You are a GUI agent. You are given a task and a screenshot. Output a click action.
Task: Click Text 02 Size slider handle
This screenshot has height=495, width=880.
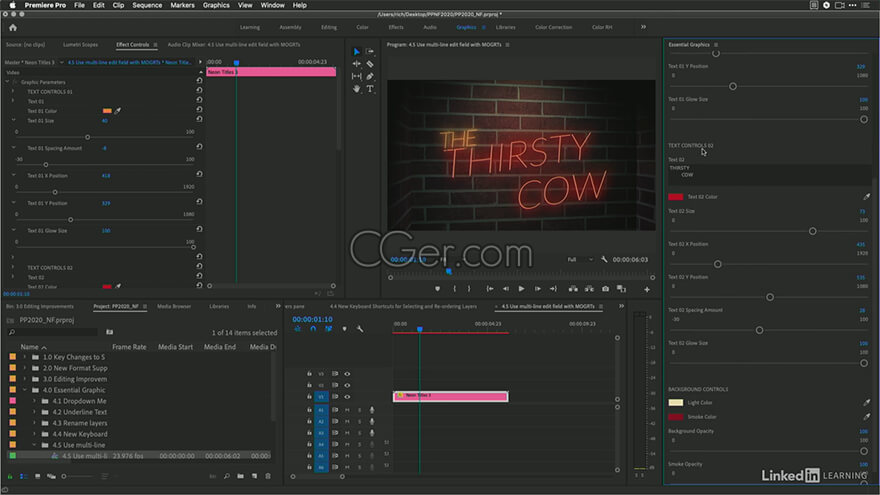[812, 231]
